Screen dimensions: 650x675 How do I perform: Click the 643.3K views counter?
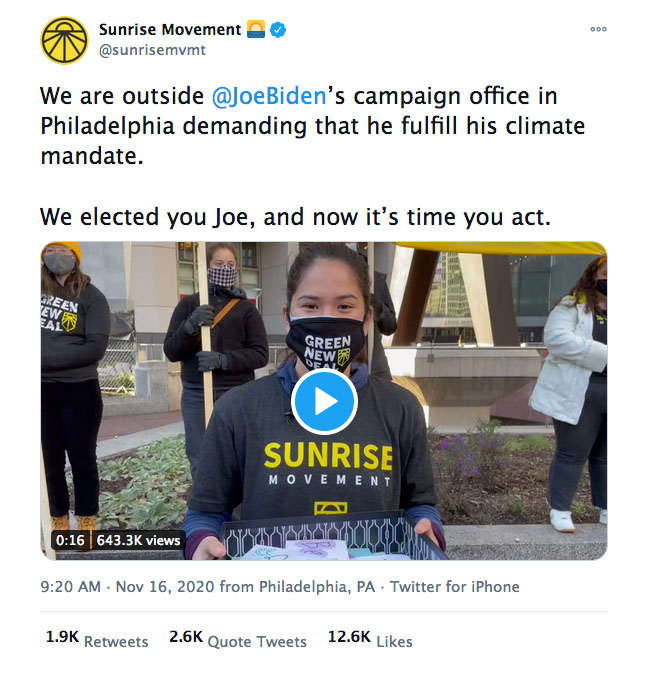138,540
